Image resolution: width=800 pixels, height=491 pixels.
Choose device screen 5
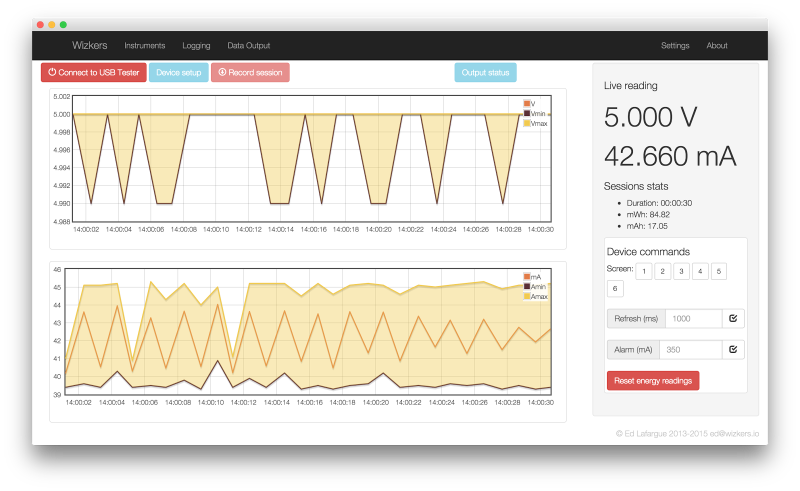coord(718,271)
